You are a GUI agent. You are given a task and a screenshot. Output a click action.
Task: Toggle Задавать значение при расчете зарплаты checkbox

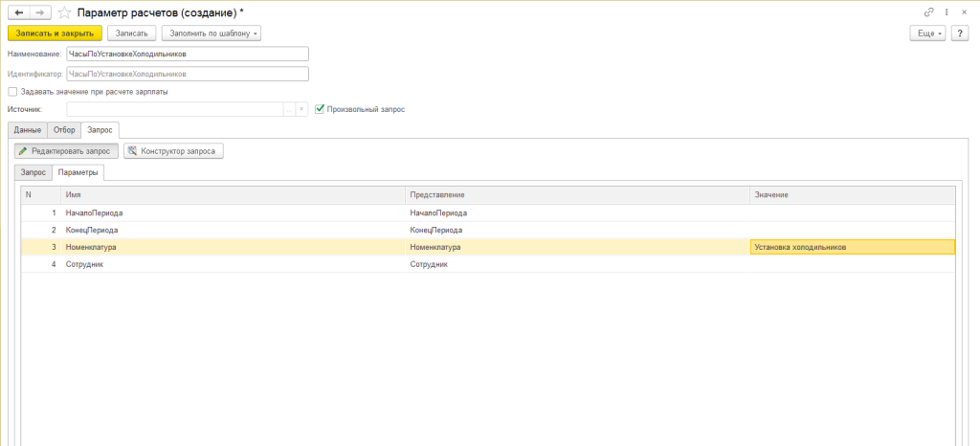[x=12, y=92]
